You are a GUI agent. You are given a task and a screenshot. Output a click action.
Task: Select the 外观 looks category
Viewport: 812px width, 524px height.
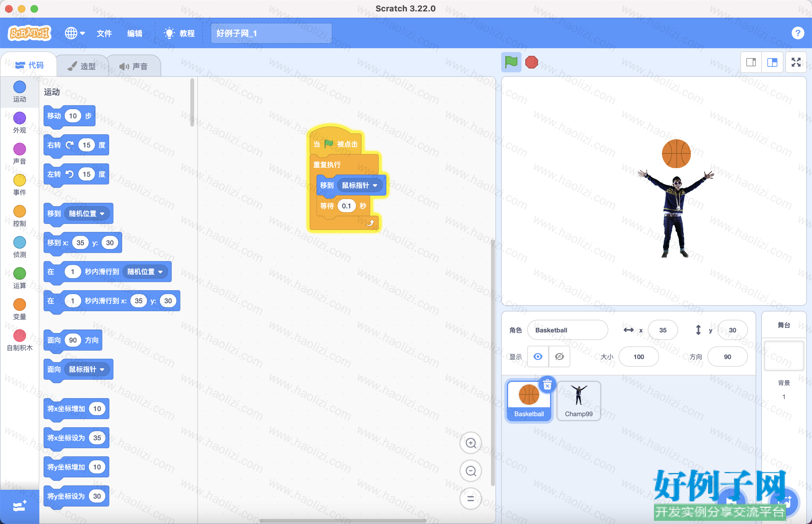pos(19,122)
